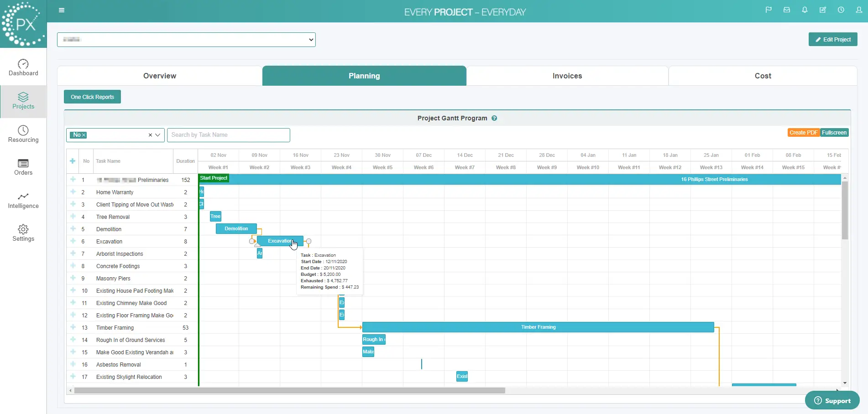Expand the Demolition task row plus
The height and width of the screenshot is (414, 868).
pos(73,229)
